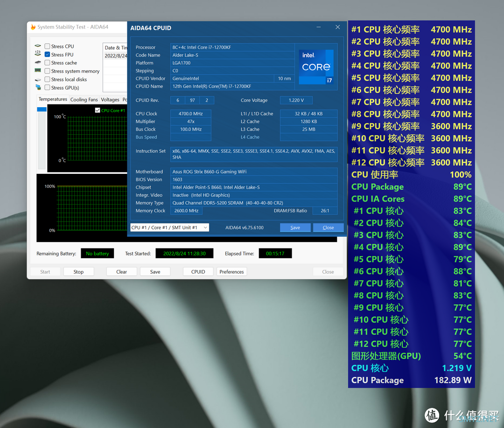Open the Voltages tab
Image resolution: width=504 pixels, height=428 pixels.
point(110,100)
